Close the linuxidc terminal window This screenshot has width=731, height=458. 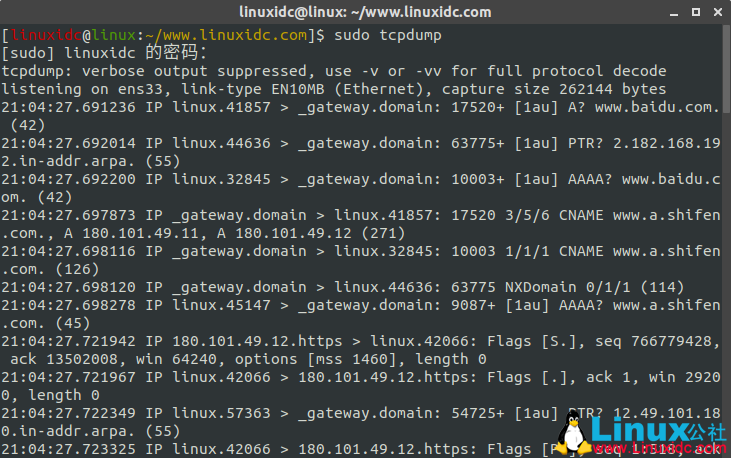coord(718,12)
